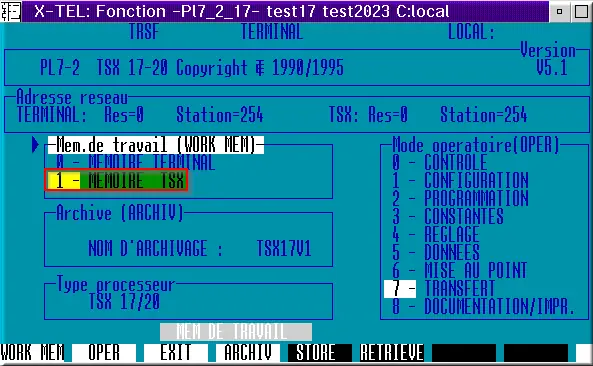Choose mode 5 - DONNEES

click(435, 252)
